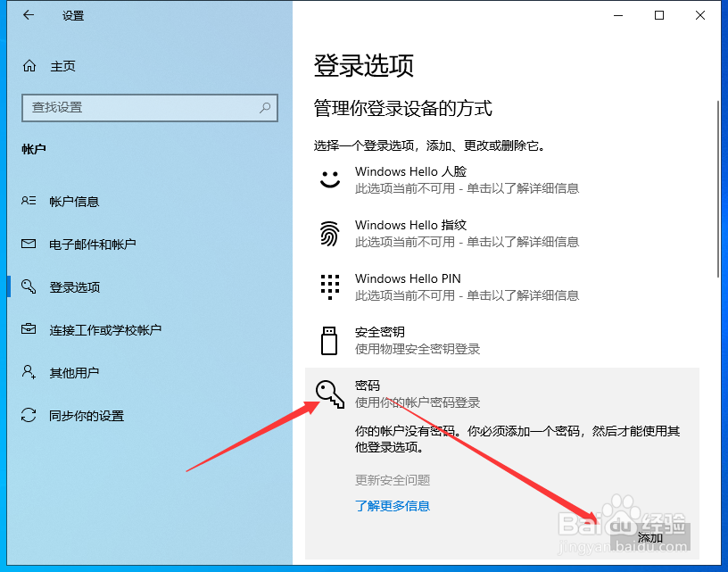Select 登录选项 in the sidebar

point(150,286)
